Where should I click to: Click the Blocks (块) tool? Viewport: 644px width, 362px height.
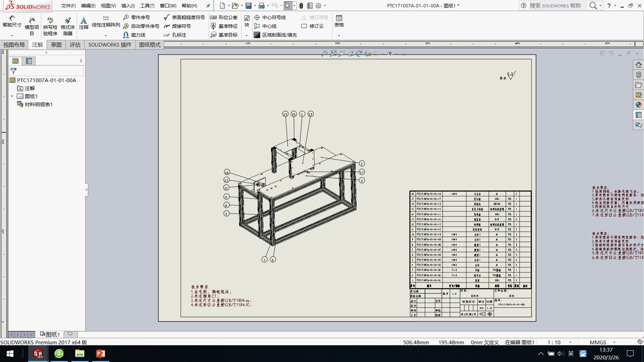[x=247, y=21]
